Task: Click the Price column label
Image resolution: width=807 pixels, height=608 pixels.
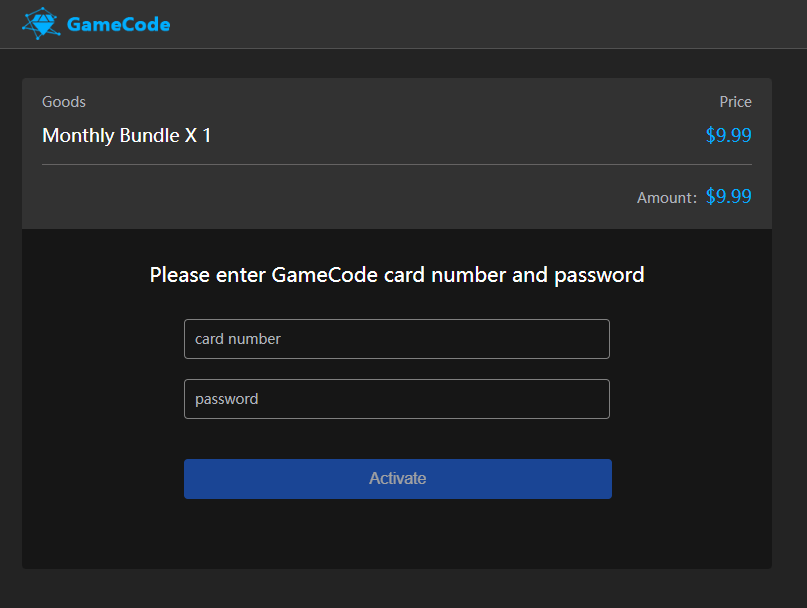Action: pyautogui.click(x=735, y=102)
